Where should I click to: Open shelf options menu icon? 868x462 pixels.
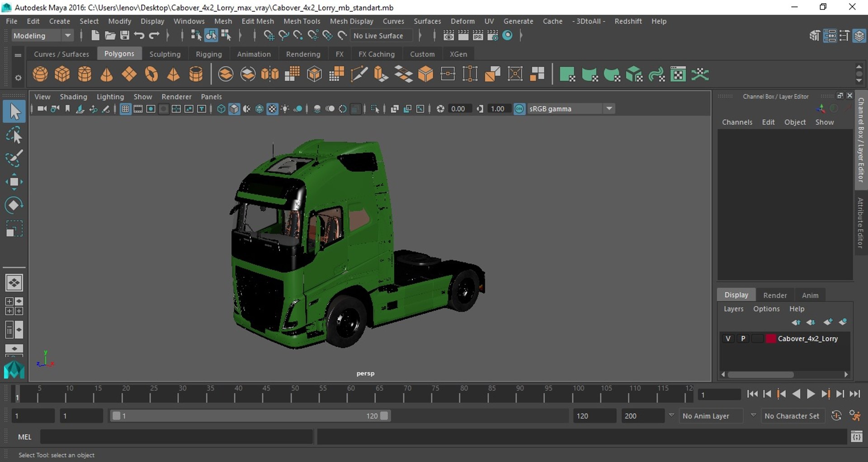18,78
